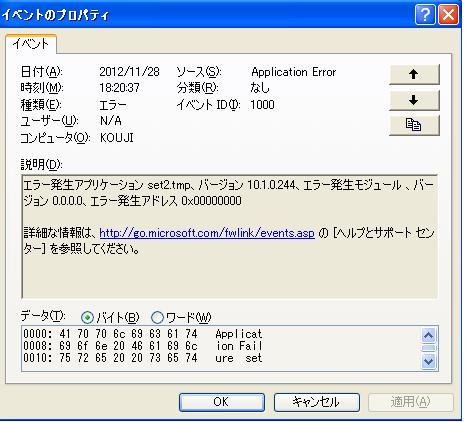Select the ワード(W) radio button
Viewport: 466px width, 422px height.
coord(157,318)
